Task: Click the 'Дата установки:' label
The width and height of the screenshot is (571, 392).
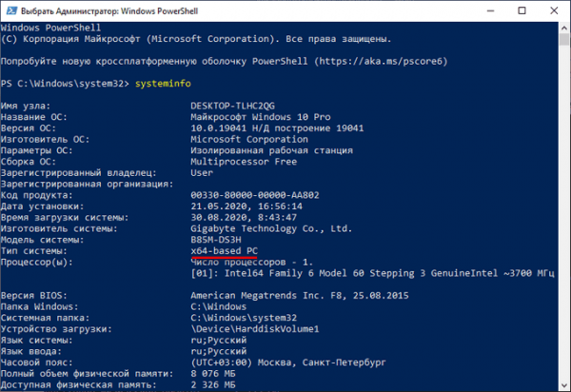Action: (x=42, y=206)
